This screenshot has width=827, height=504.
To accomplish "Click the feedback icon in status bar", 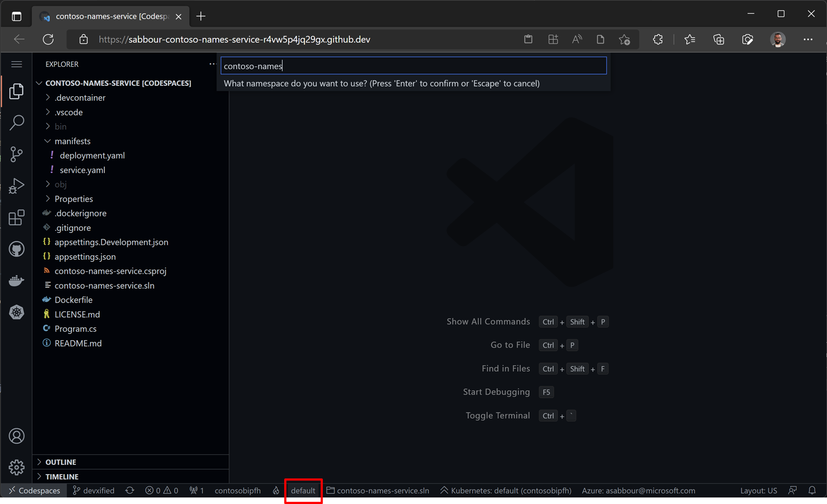I will tap(793, 490).
